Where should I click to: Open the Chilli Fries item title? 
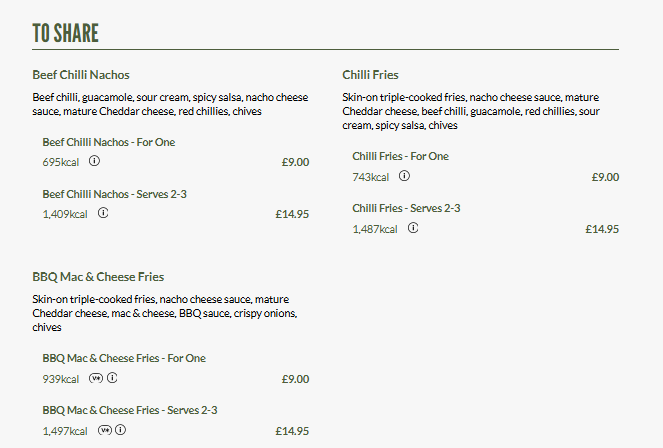(x=370, y=75)
